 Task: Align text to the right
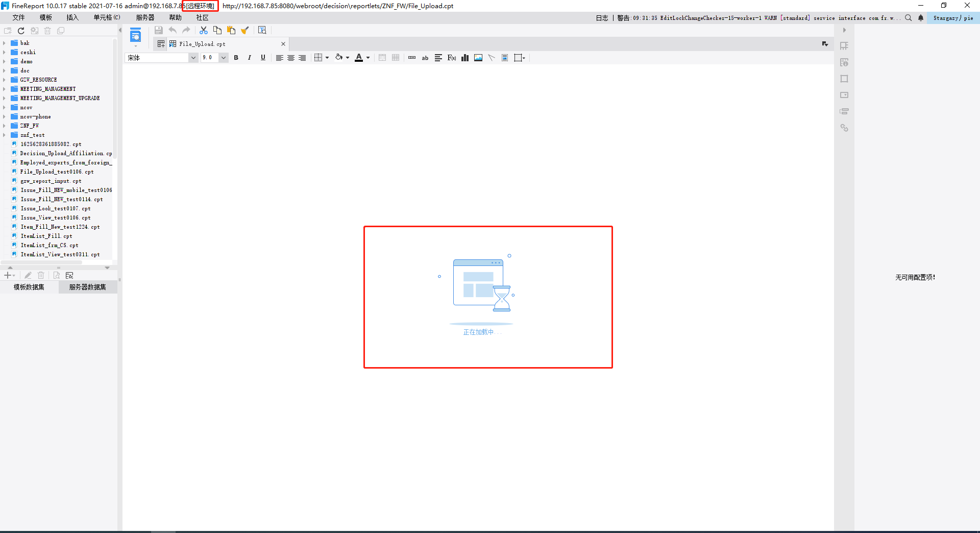pyautogui.click(x=302, y=58)
